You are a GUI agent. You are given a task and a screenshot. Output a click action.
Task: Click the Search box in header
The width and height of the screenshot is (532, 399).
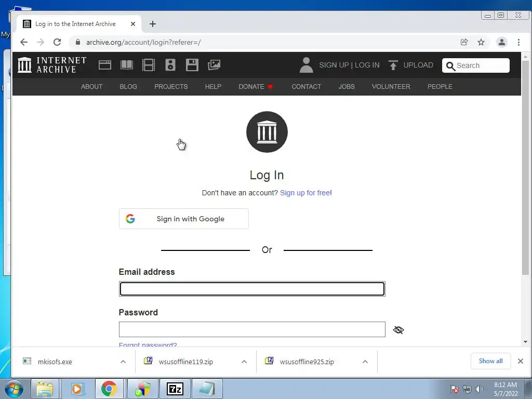476,65
